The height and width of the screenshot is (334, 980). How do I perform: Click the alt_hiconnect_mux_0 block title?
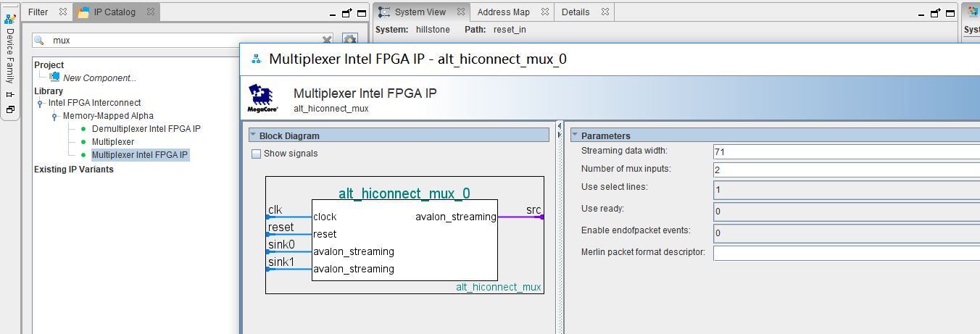point(404,193)
